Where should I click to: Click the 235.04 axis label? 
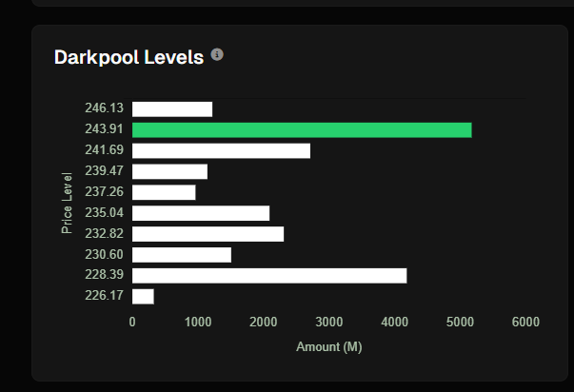coord(105,212)
